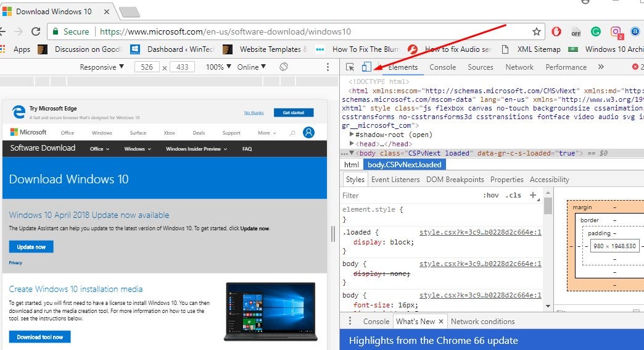Reload the current page
This screenshot has width=644, height=350.
[36, 31]
